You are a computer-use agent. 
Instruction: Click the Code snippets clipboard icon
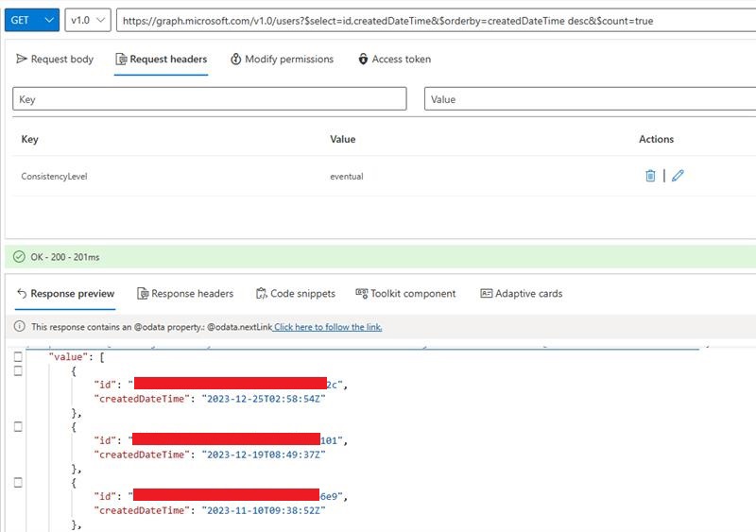[x=262, y=293]
